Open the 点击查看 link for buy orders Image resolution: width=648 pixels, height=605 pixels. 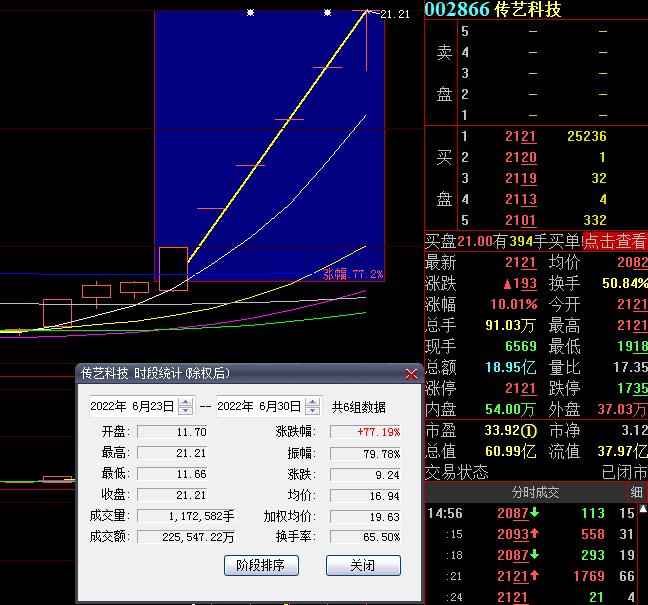click(615, 241)
